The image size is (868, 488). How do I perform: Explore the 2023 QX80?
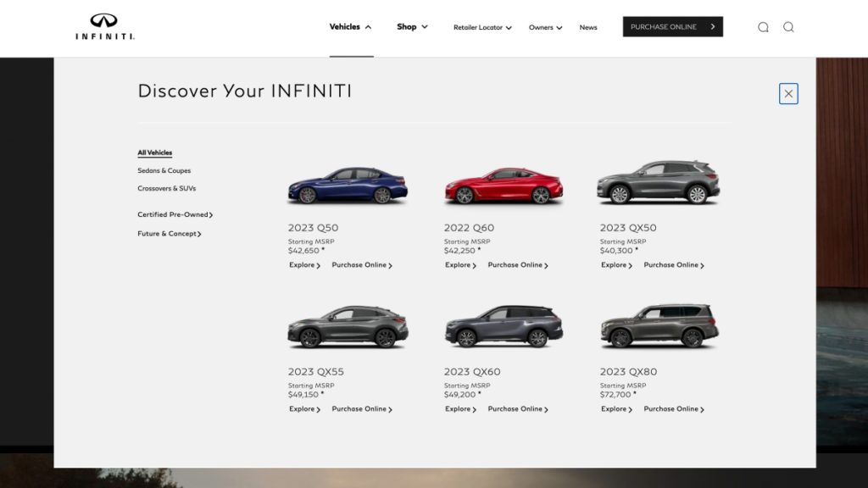[617, 409]
